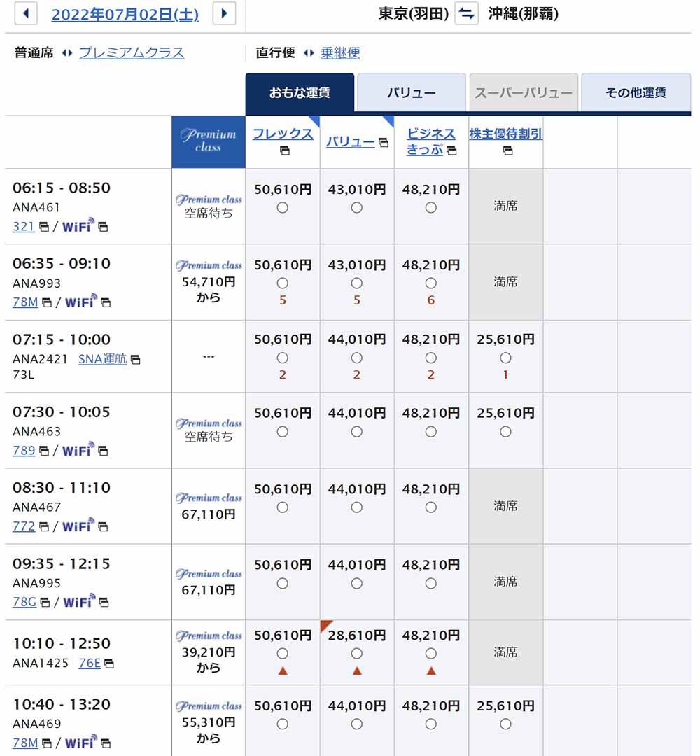Select 25,610円 shareholder fare for ANA2421

click(x=505, y=358)
